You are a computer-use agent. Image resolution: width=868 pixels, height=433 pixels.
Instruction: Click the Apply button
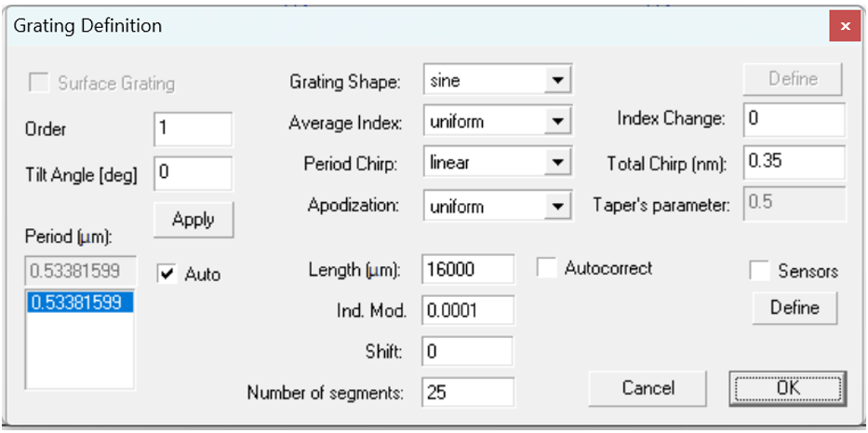coord(194,220)
